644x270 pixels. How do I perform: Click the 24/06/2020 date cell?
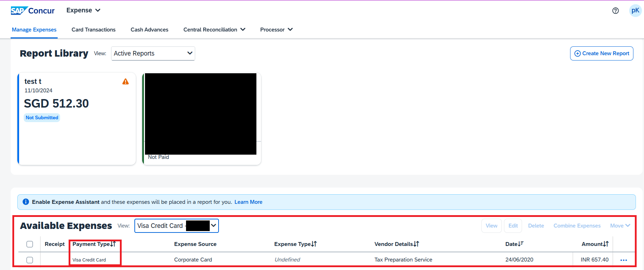(x=519, y=260)
